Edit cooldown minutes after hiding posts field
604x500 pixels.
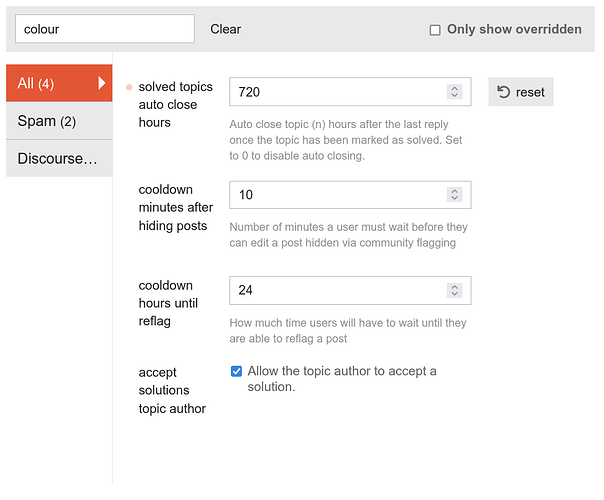coord(350,195)
